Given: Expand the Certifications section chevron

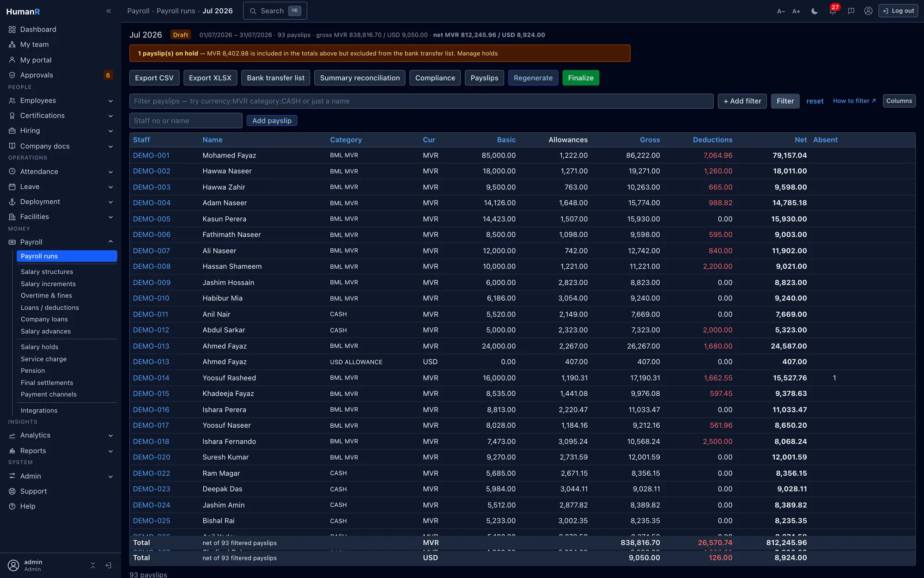Looking at the screenshot, I should [x=110, y=116].
